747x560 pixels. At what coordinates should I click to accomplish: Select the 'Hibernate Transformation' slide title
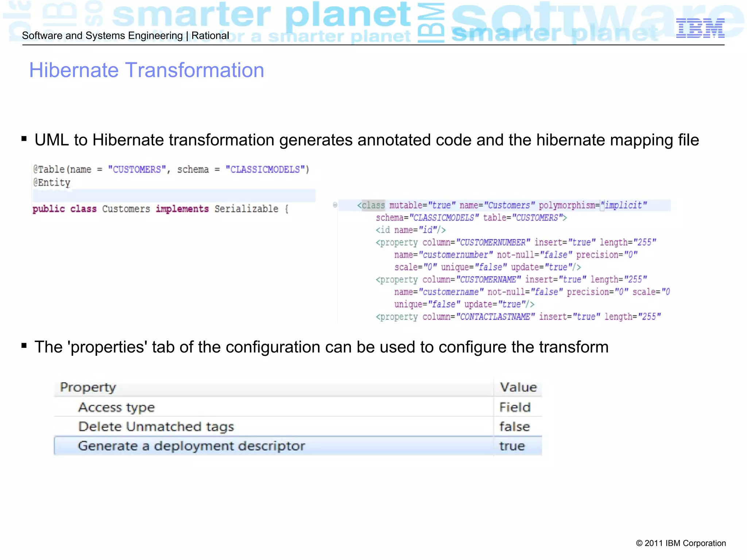pos(147,70)
